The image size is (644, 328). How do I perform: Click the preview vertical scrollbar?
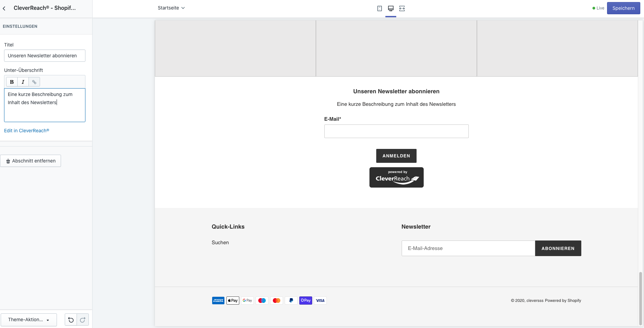[640, 298]
